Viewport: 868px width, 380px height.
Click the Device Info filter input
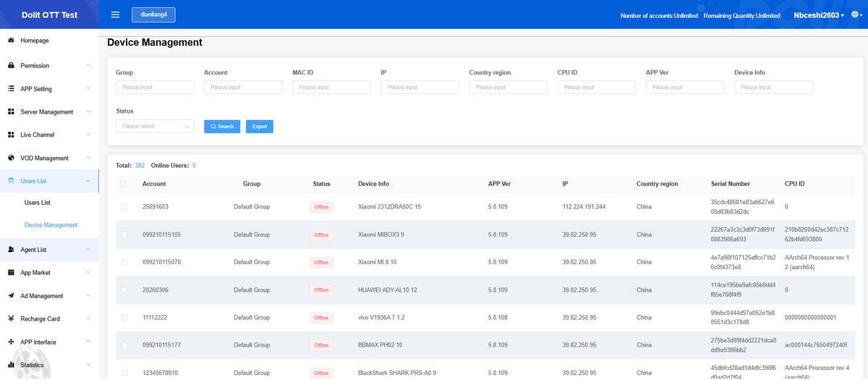click(773, 87)
